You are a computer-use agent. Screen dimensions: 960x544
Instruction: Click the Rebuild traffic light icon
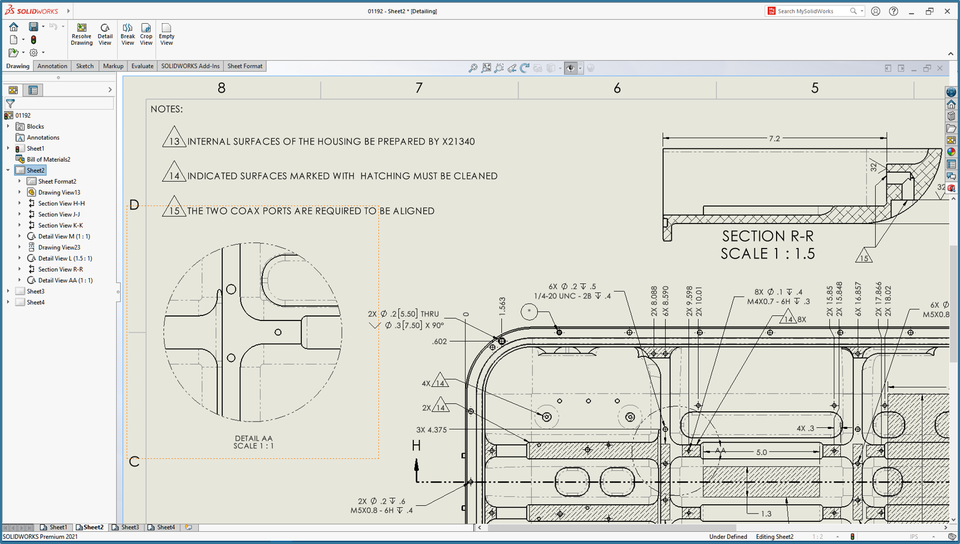pos(33,39)
